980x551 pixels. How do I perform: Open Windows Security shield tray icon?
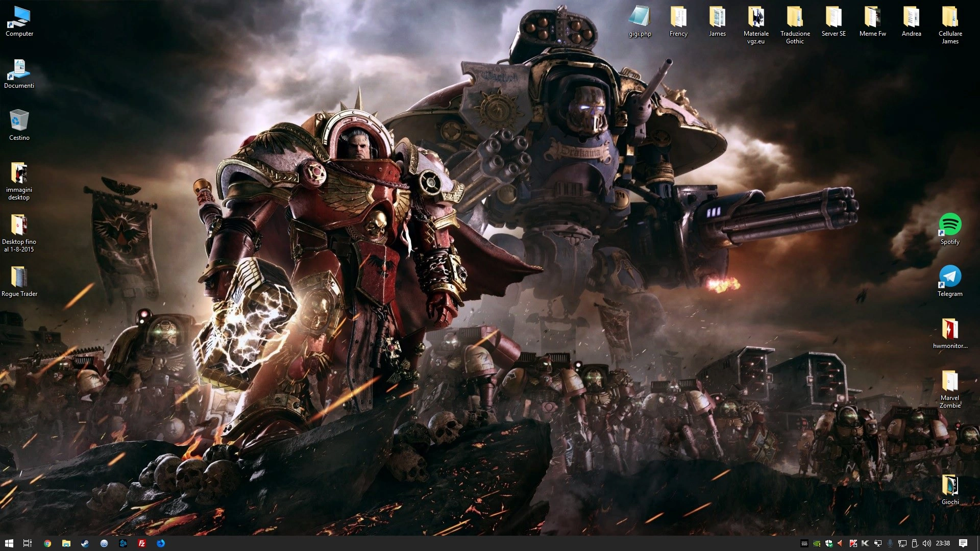829,543
